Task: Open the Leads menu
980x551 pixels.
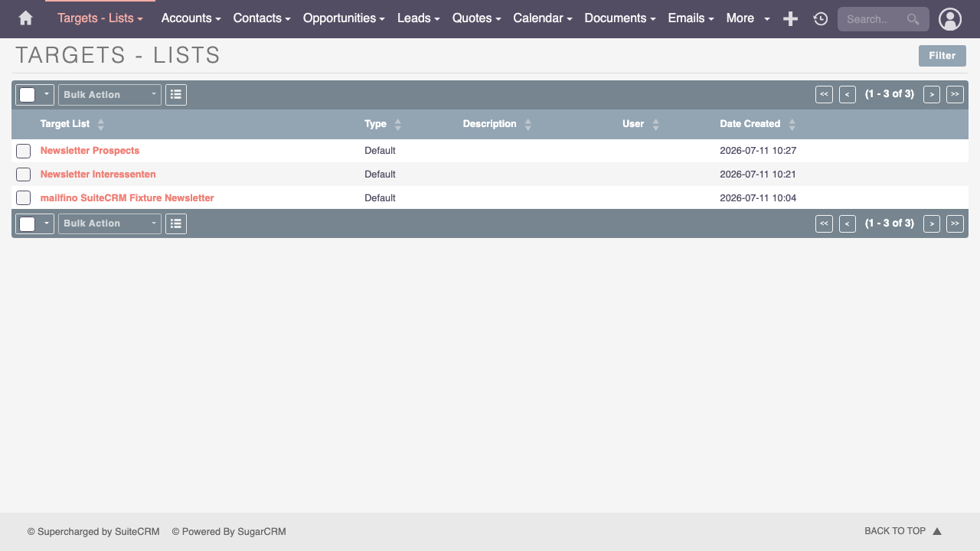Action: (x=419, y=18)
